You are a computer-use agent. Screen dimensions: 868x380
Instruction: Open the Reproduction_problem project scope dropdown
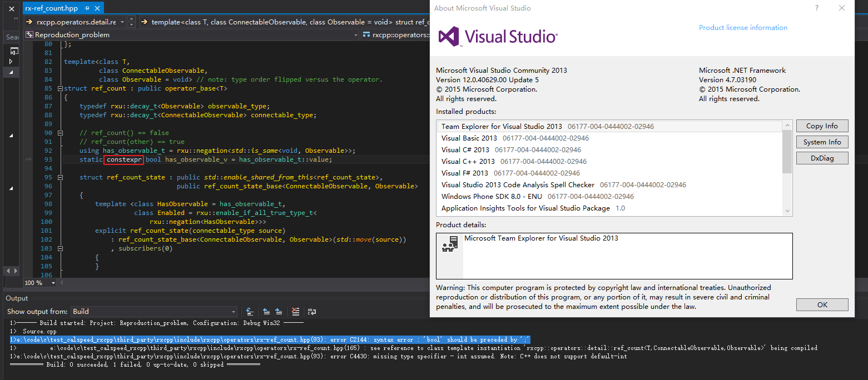click(x=356, y=35)
